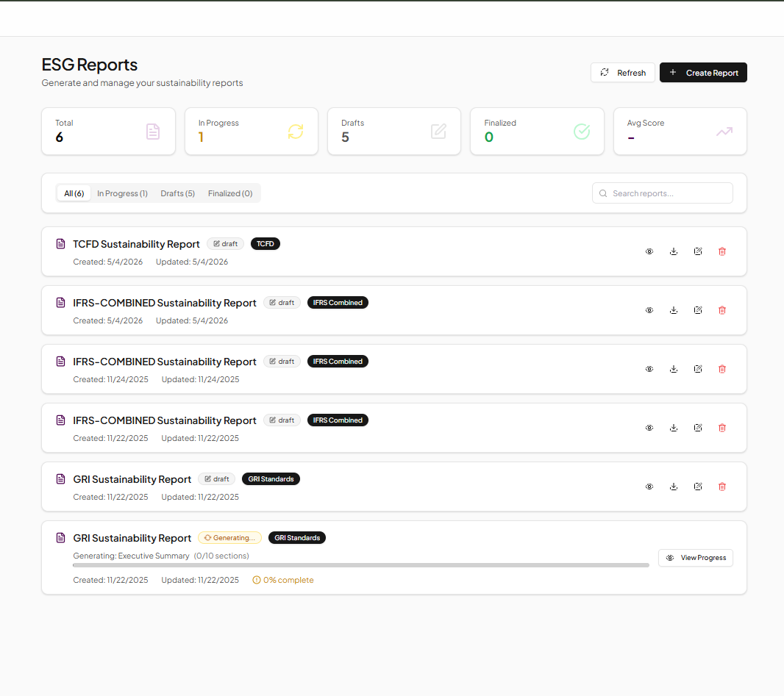Click 'Generate and manage your sustainability reports' subtitle

(x=142, y=83)
